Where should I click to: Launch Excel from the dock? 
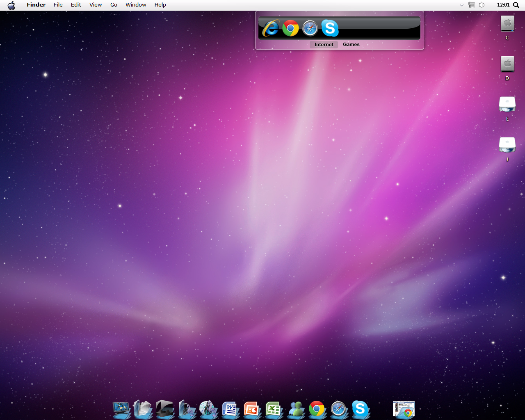pyautogui.click(x=274, y=409)
